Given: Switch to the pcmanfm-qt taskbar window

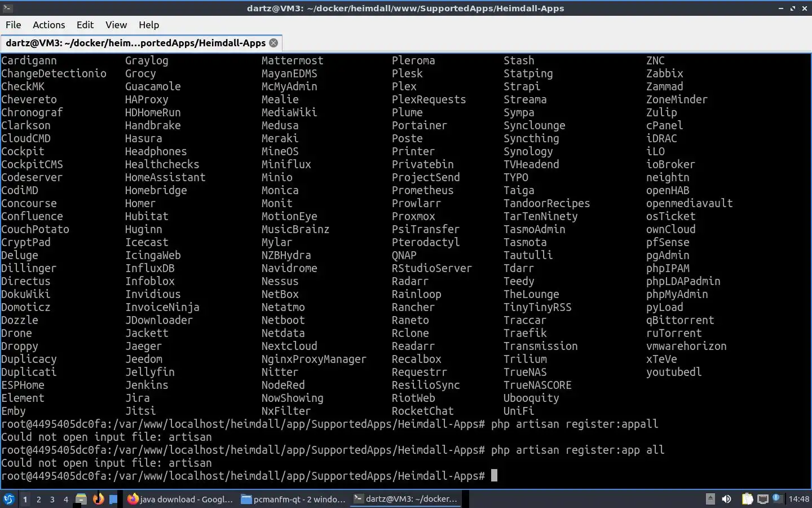Looking at the screenshot, I should 293,499.
